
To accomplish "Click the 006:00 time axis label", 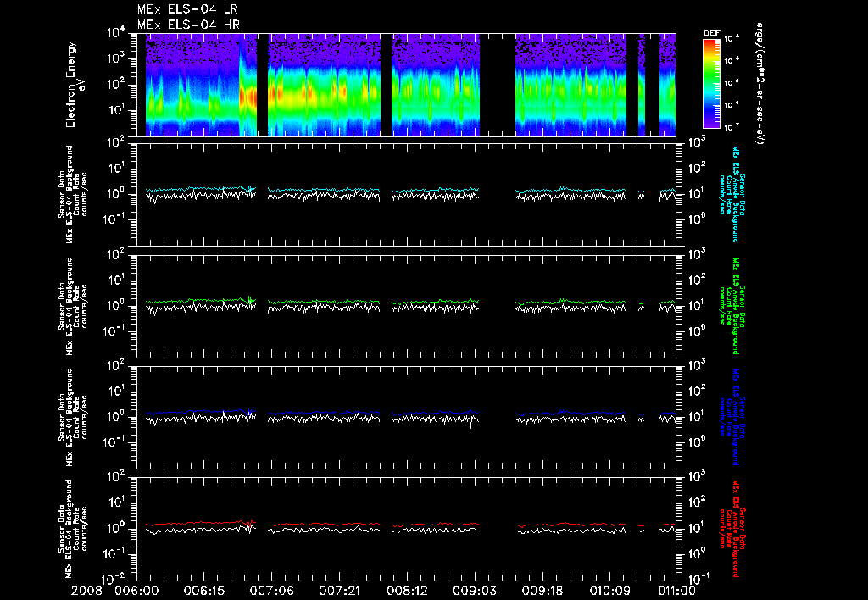I will click(136, 591).
